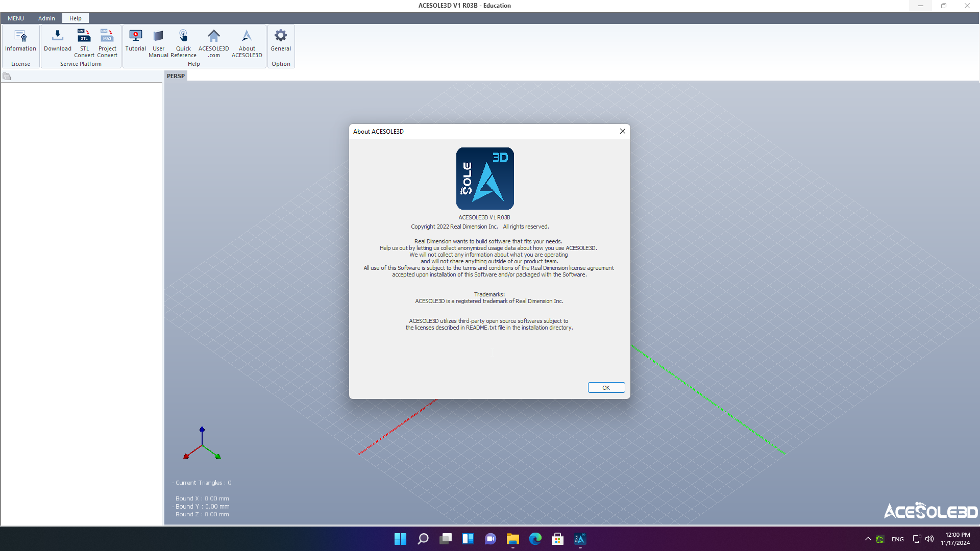Open the Chat app on taskbar

(x=491, y=539)
